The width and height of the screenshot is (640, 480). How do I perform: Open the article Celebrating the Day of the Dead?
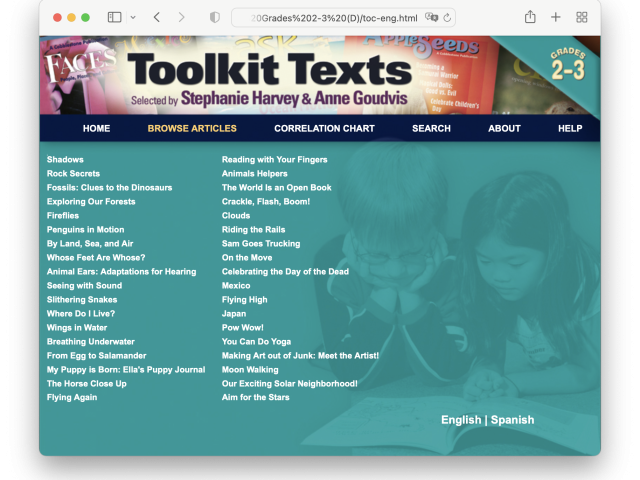coord(285,272)
